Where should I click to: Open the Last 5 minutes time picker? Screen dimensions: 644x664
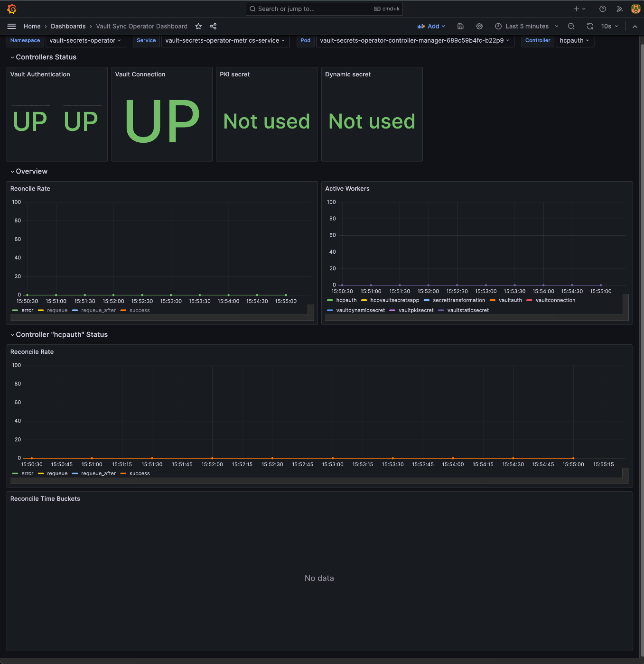pyautogui.click(x=527, y=26)
